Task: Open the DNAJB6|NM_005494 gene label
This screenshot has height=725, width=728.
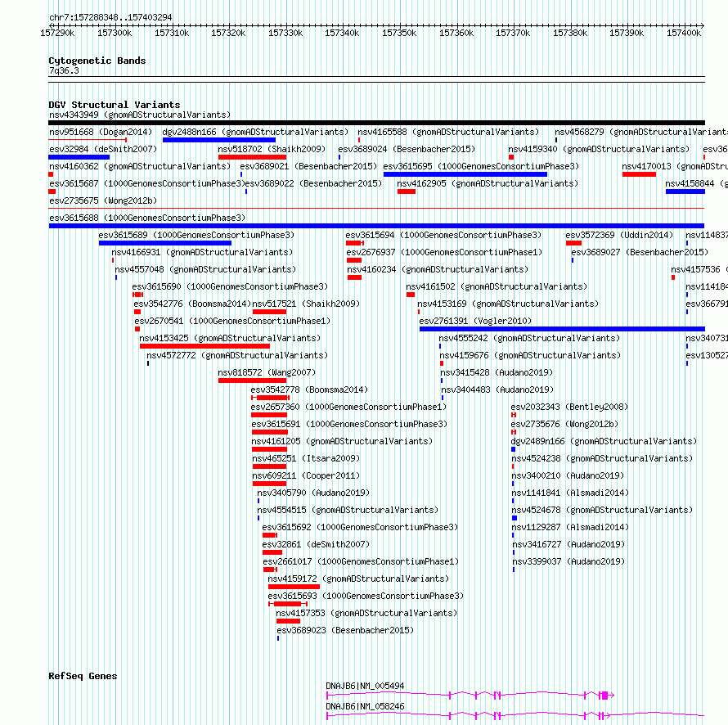Action: [365, 686]
